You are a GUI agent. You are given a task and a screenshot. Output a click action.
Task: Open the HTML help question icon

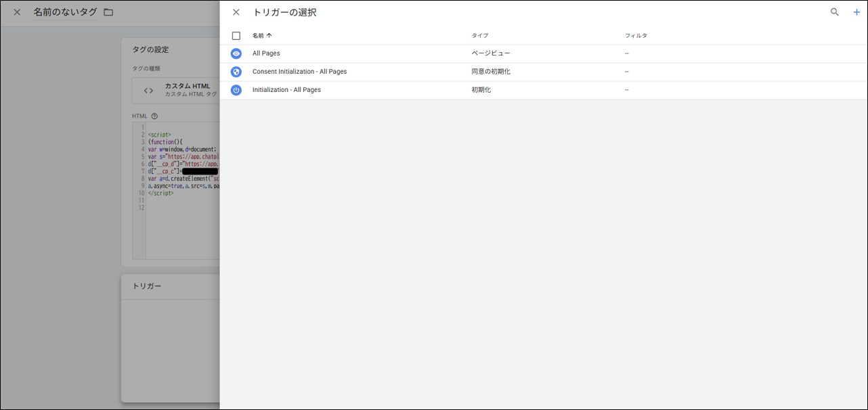tap(154, 116)
